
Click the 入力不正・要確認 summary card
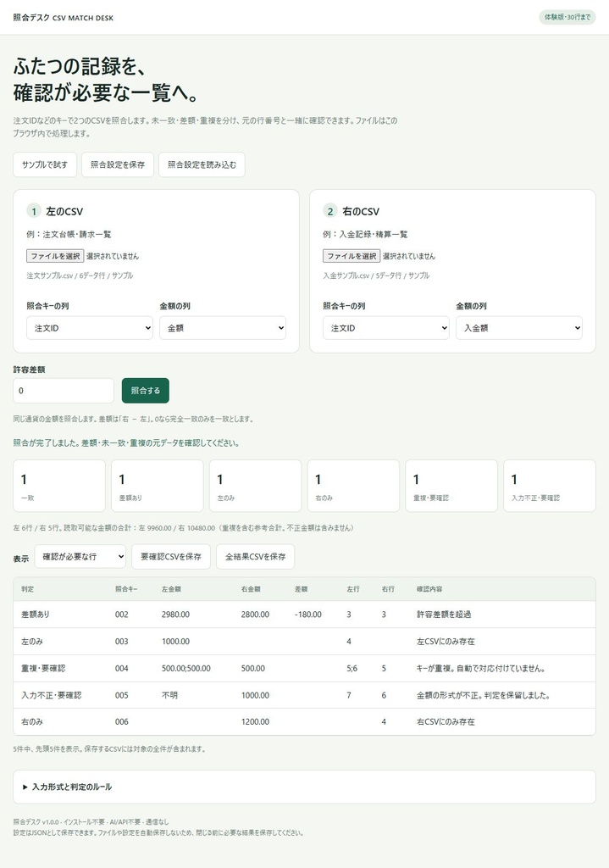coord(550,486)
